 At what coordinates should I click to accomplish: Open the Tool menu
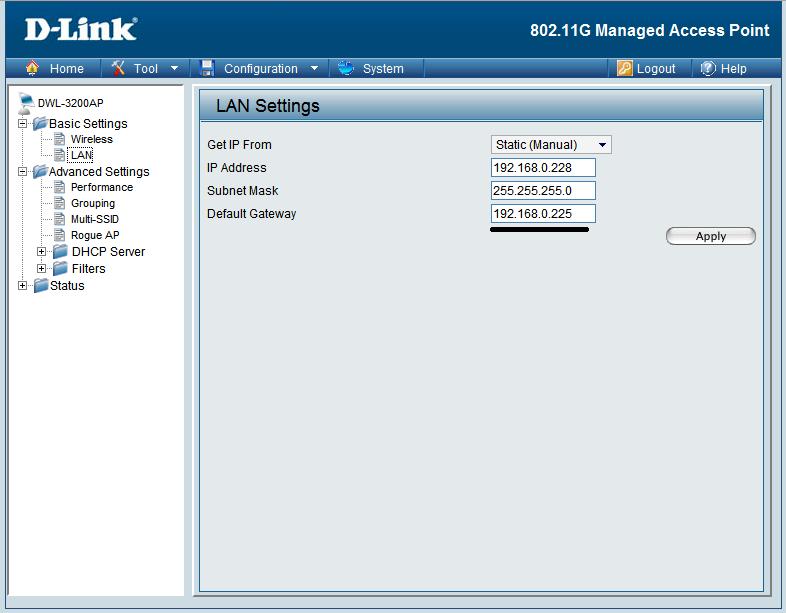145,69
